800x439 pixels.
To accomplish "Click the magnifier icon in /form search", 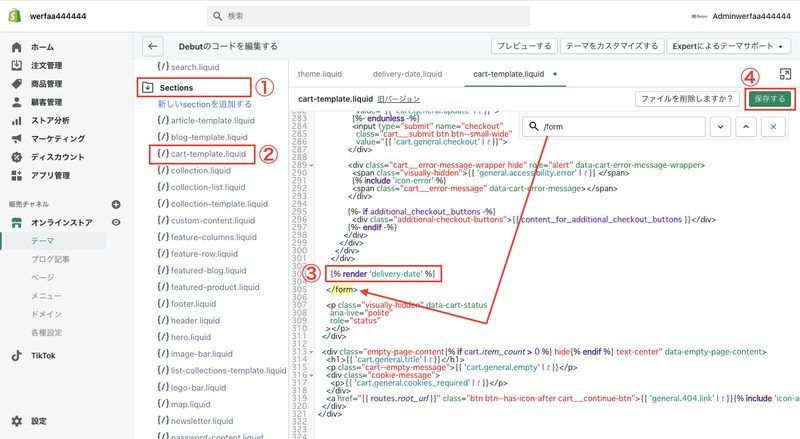I will 534,126.
